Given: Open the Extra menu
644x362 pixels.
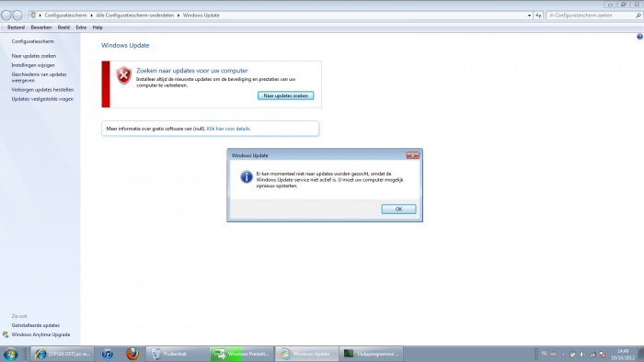Looking at the screenshot, I should [81, 28].
